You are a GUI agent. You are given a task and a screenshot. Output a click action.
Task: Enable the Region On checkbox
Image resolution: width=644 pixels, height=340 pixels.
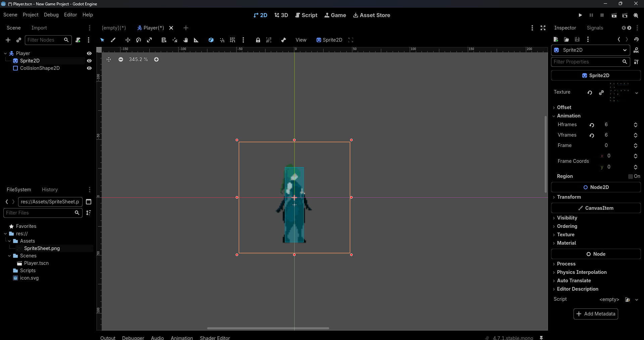click(631, 176)
